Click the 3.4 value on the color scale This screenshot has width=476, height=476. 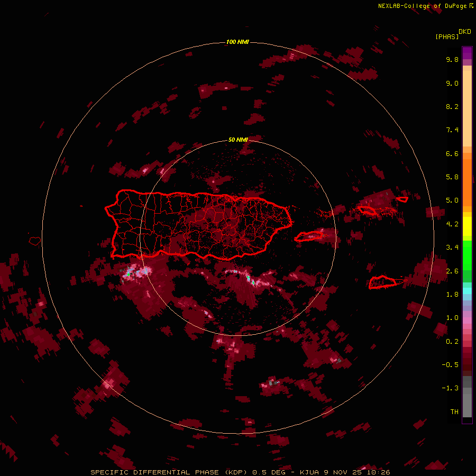[x=452, y=248]
